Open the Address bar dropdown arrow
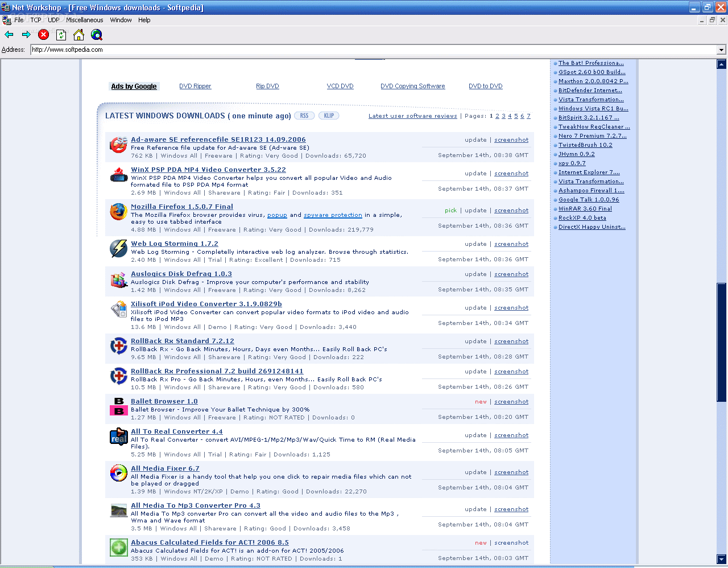The image size is (728, 568). click(x=721, y=50)
